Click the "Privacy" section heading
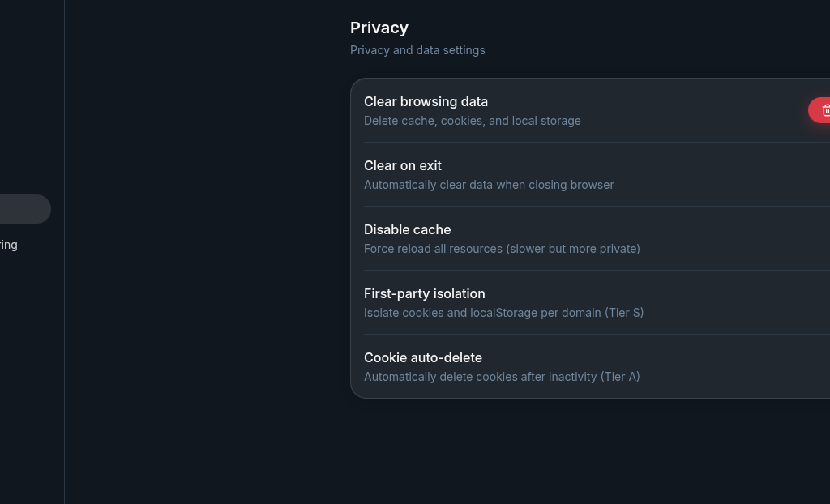This screenshot has height=504, width=830. point(379,28)
